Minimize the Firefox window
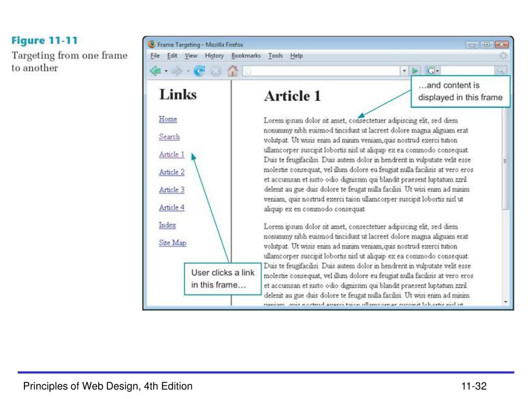Screen dimensions: 532x399 [x=472, y=45]
